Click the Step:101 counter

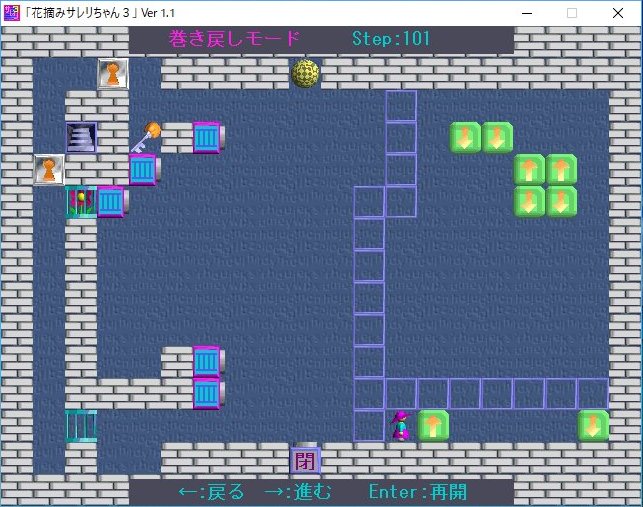(x=391, y=39)
